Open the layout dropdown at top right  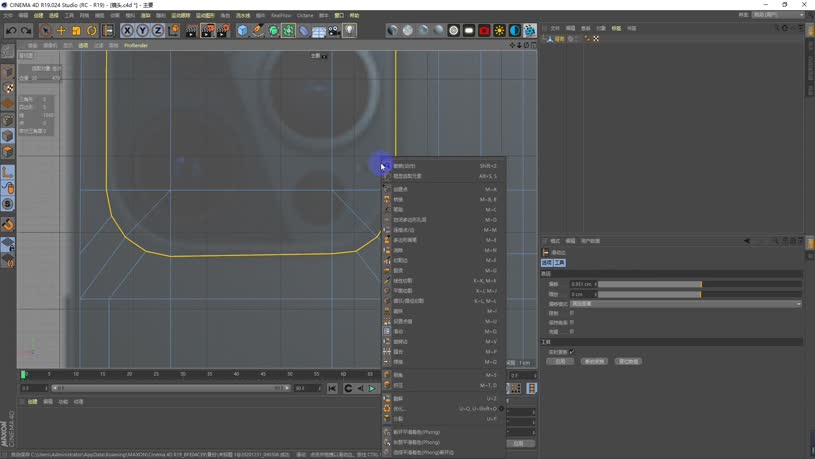[x=778, y=15]
